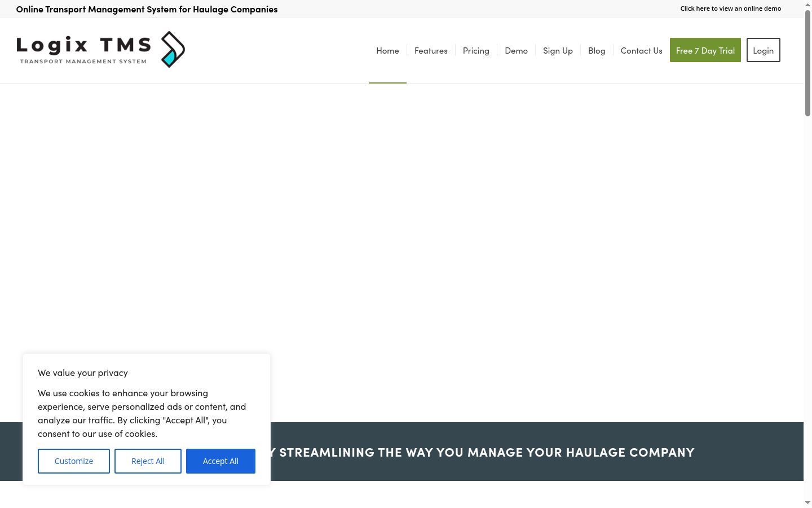The image size is (812, 508).
Task: Click here to view an online demo link
Action: (x=730, y=8)
